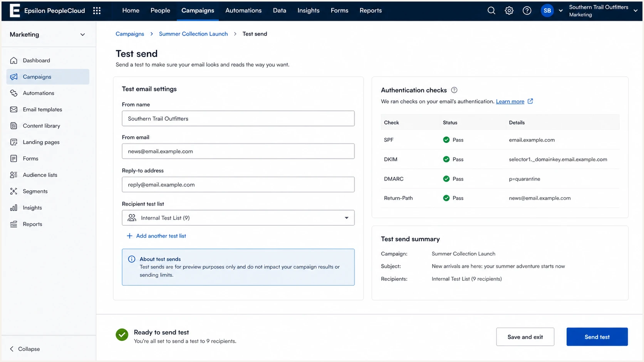The height and width of the screenshot is (362, 644).
Task: Click the Forms icon in sidebar
Action: pyautogui.click(x=14, y=158)
